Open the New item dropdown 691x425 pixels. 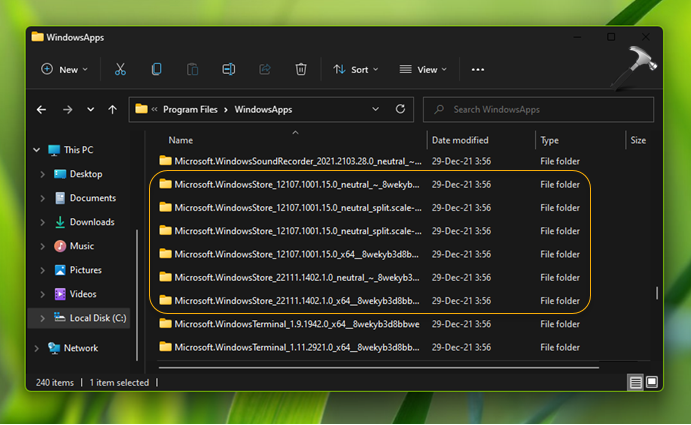pyautogui.click(x=64, y=69)
